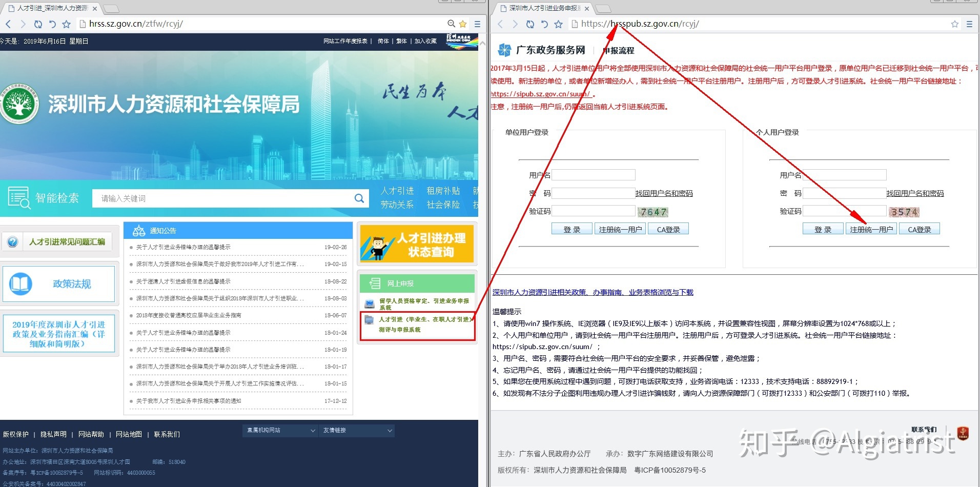The image size is (980, 487).
Task: Click the 智能检索 document search icon
Action: click(19, 198)
